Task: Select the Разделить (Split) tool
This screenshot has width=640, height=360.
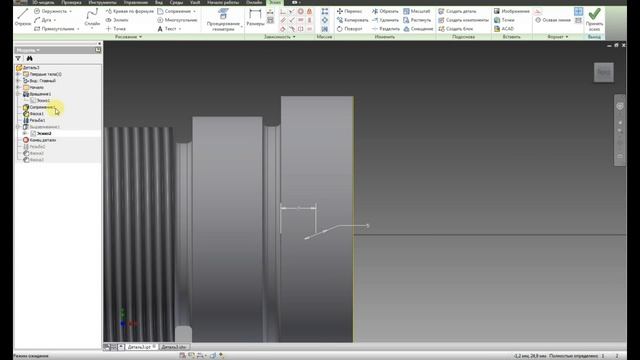Action: [x=386, y=29]
